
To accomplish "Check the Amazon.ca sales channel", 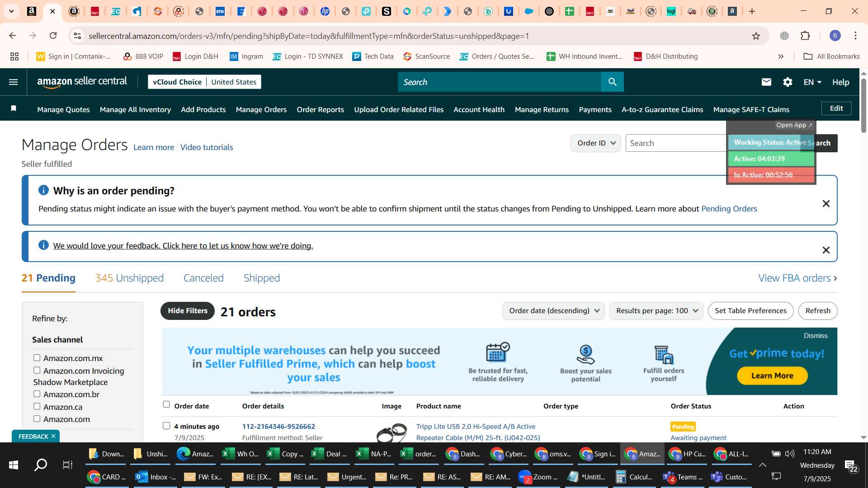I will pyautogui.click(x=37, y=407).
